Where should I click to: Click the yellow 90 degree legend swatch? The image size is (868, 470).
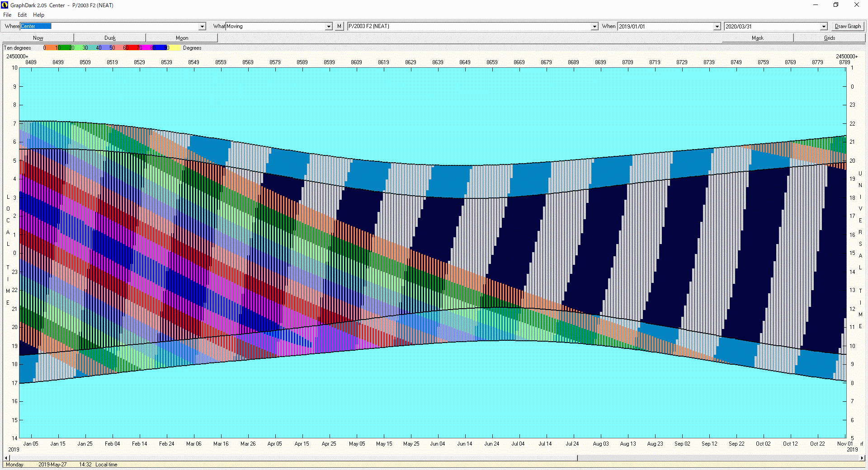[174, 48]
